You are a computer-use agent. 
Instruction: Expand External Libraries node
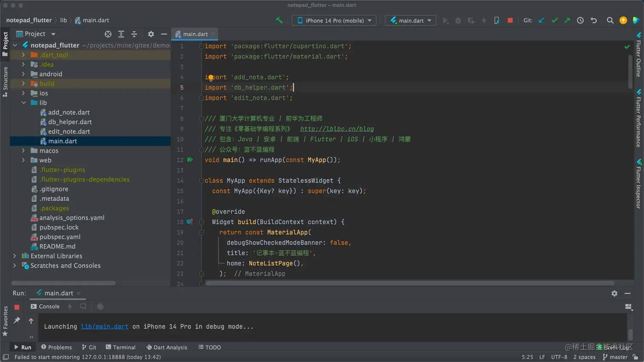coord(14,256)
